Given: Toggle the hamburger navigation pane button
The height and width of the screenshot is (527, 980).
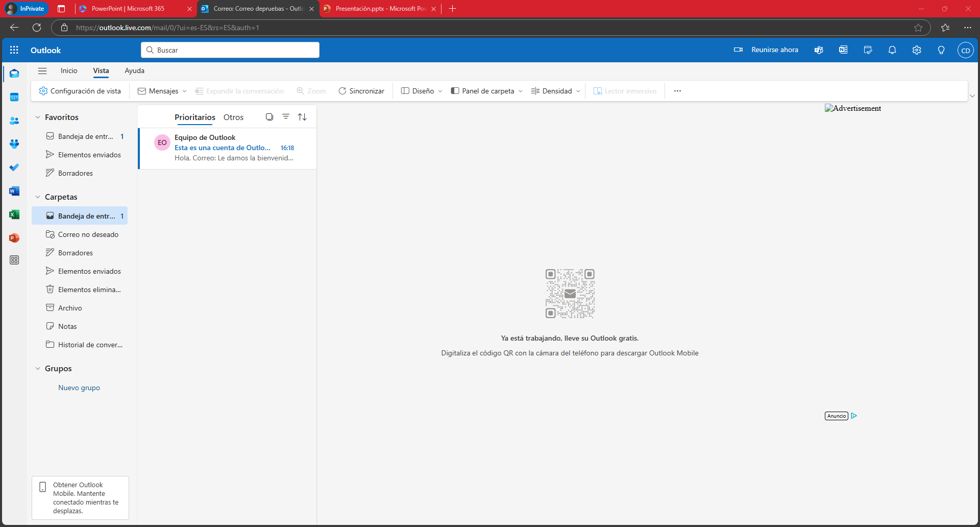Looking at the screenshot, I should pyautogui.click(x=42, y=71).
